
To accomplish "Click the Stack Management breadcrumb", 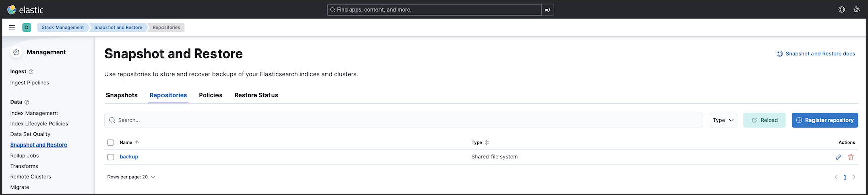I will coord(63,28).
